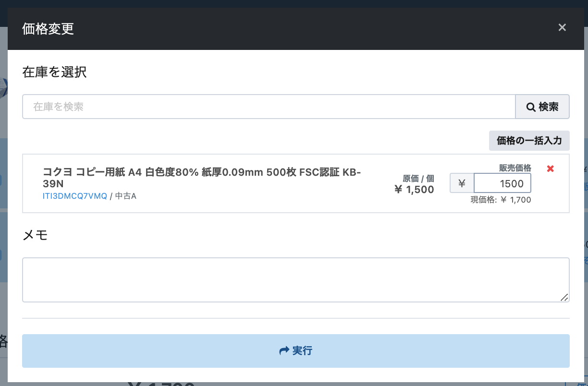
Task: Click the product name コクヨ コピー用紙 A4
Action: 202,178
